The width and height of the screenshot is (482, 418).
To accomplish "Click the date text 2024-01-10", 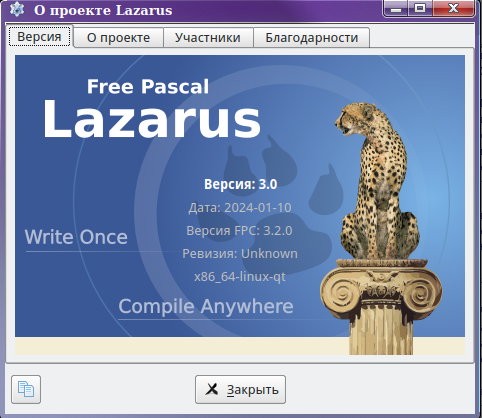I will click(x=258, y=208).
